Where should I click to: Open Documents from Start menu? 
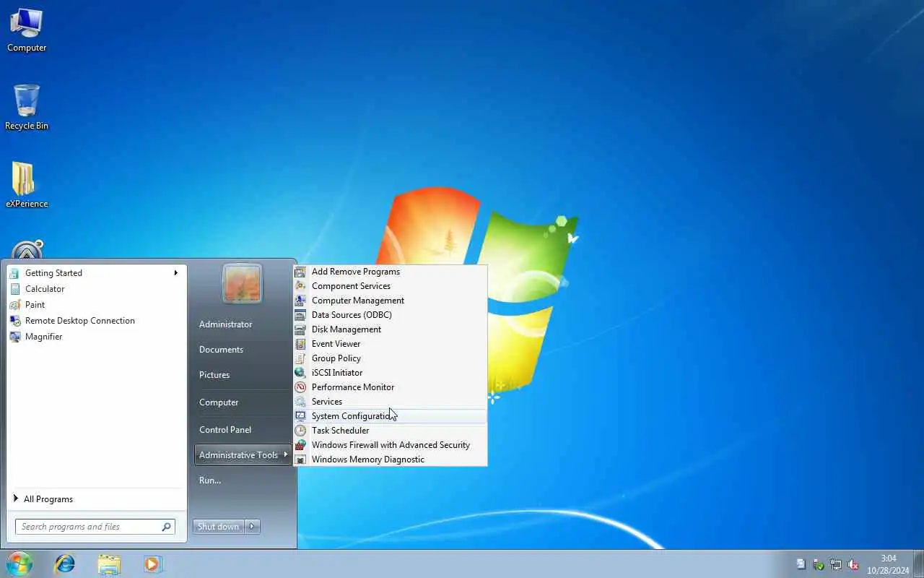click(221, 350)
